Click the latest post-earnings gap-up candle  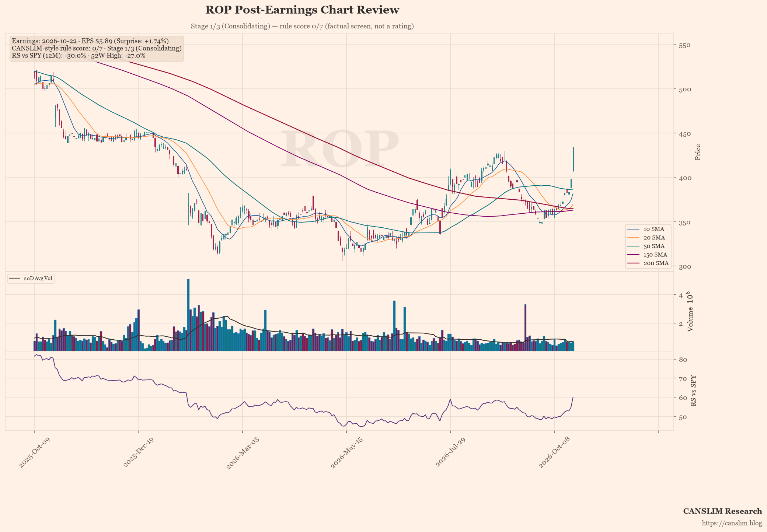click(x=573, y=159)
